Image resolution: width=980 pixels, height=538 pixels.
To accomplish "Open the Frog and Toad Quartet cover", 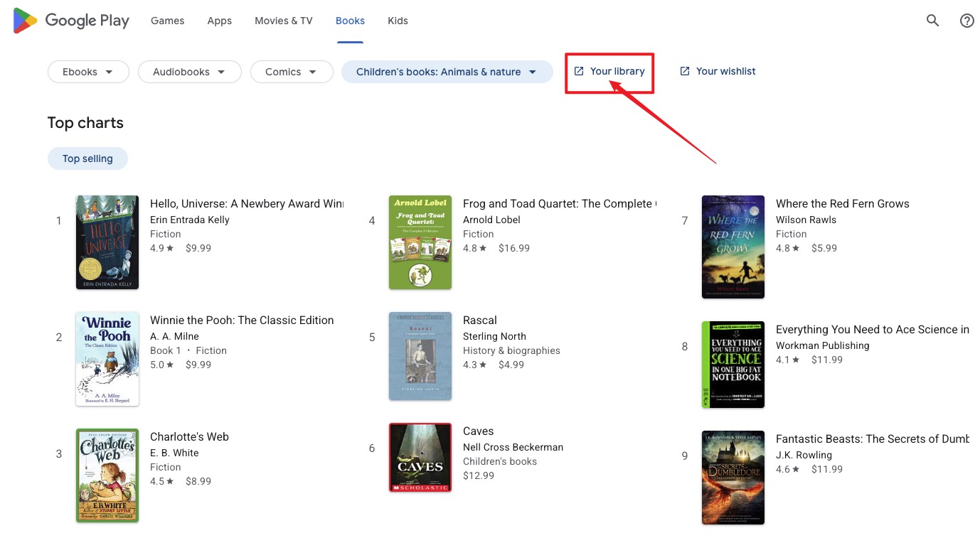I will (420, 242).
